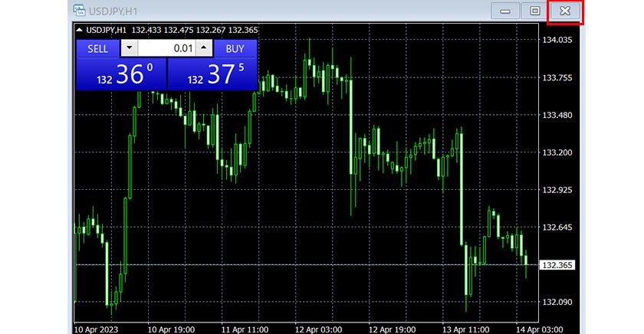Screen dimensions: 644x334
Task: Increase trade volume with the up arrow
Action: (x=203, y=48)
